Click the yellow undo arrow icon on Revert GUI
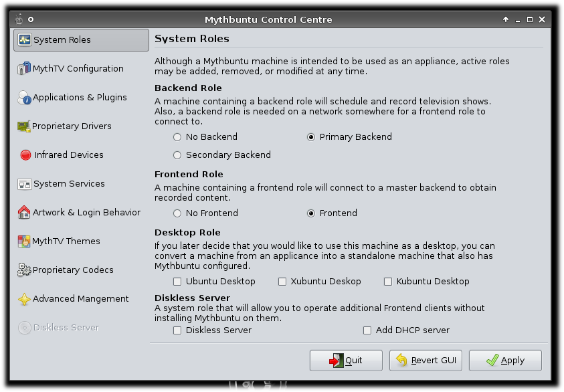564x392 pixels. 401,360
